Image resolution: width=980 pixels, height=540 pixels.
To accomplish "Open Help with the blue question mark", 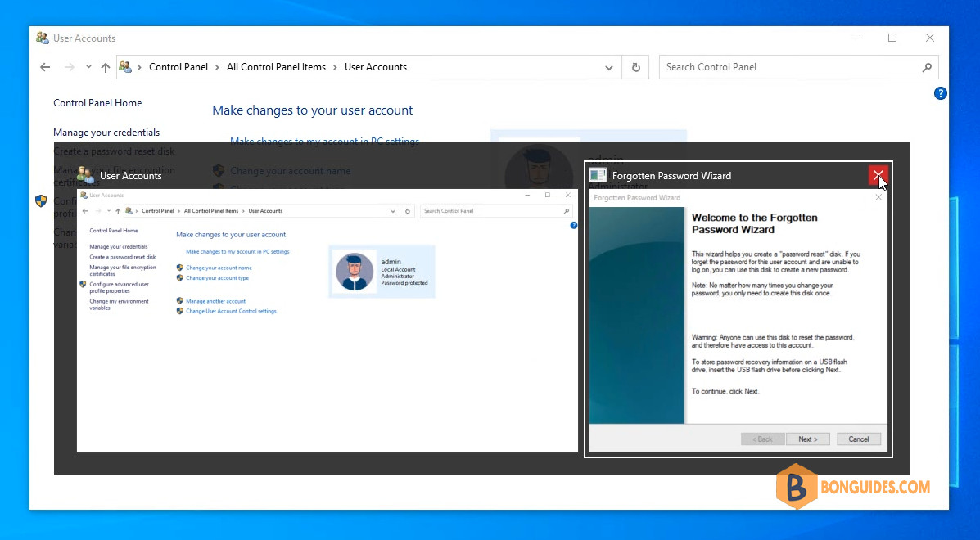I will tap(940, 93).
